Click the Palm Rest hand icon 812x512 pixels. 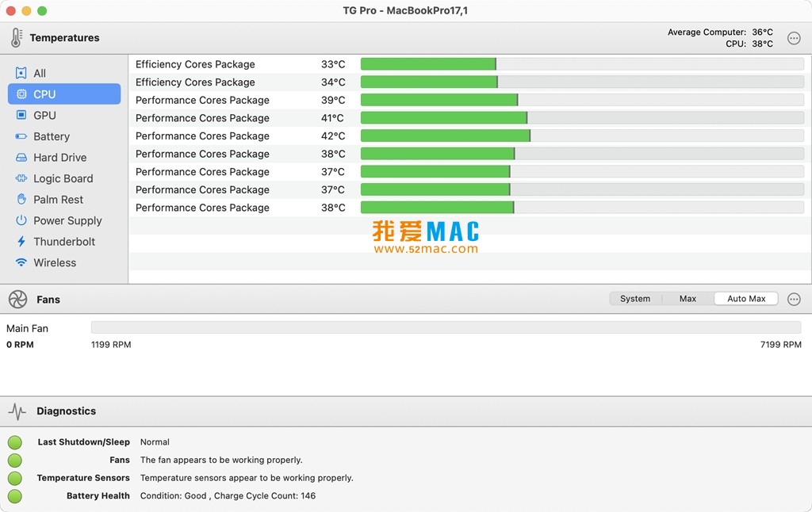click(21, 199)
